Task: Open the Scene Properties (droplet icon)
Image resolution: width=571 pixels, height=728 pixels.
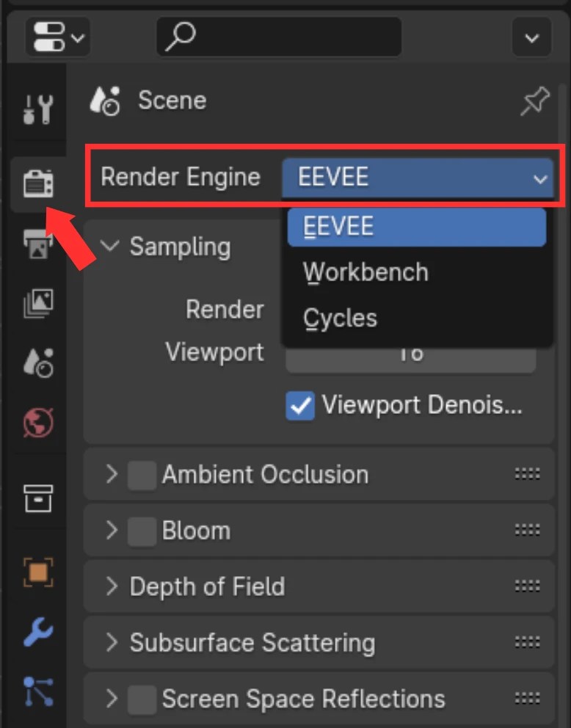Action: pyautogui.click(x=37, y=360)
